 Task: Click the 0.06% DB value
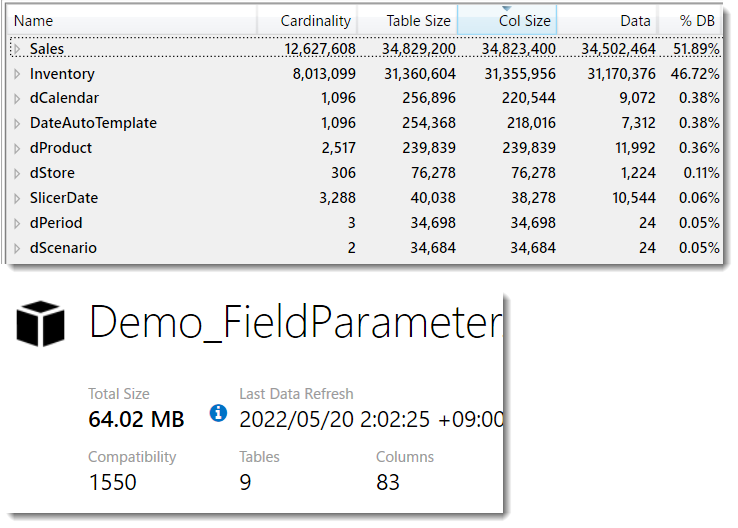click(699, 198)
